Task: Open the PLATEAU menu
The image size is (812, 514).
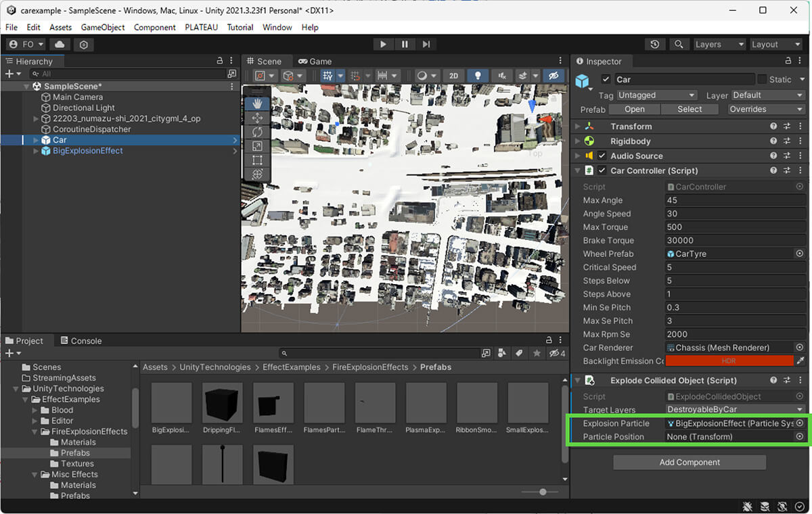Action: coord(201,27)
